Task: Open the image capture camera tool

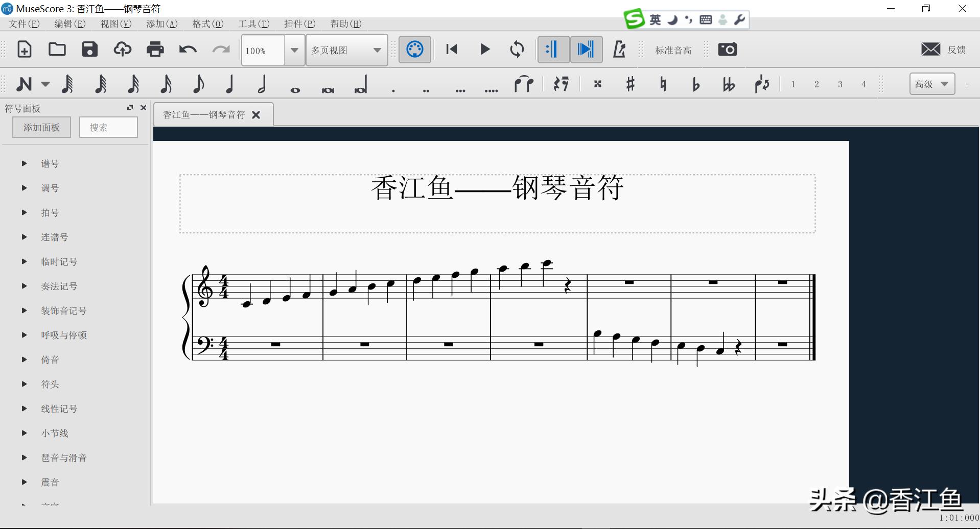Action: 727,50
